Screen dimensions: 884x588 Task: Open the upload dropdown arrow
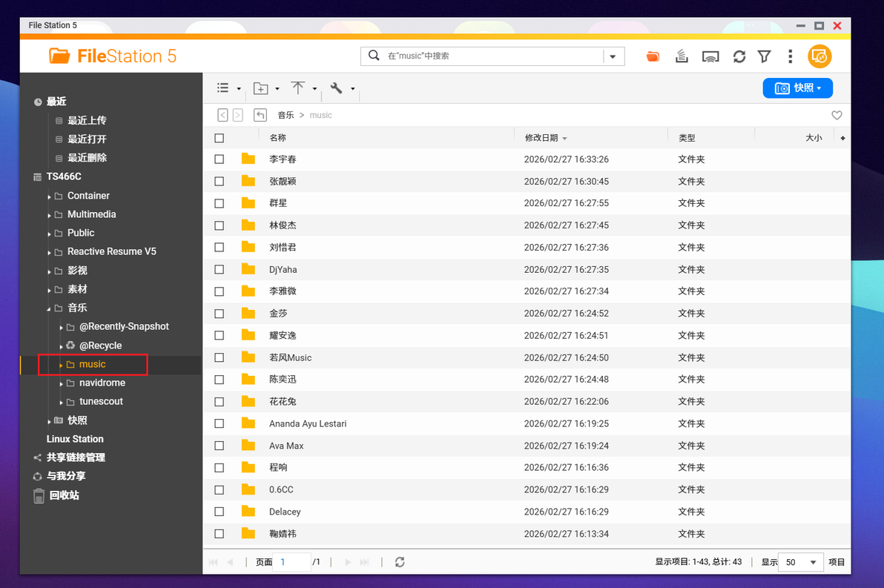click(314, 88)
